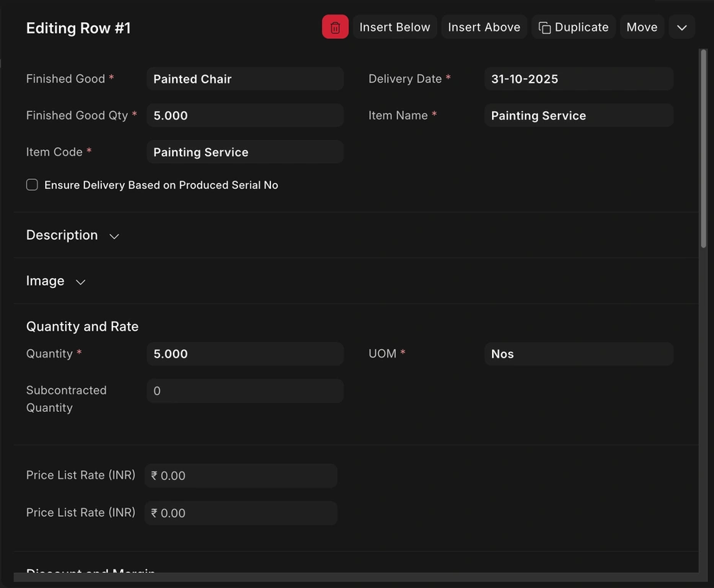The image size is (714, 588).
Task: Click the Subcontracted Quantity field
Action: (x=244, y=390)
